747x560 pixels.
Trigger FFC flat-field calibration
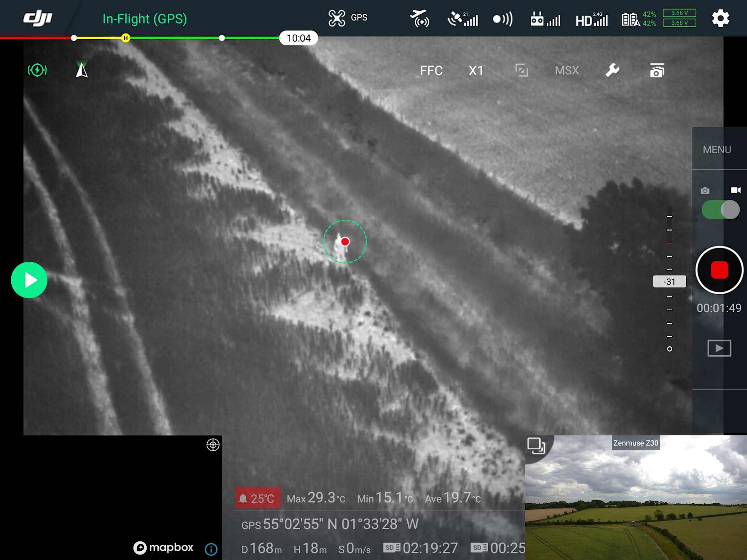(431, 70)
